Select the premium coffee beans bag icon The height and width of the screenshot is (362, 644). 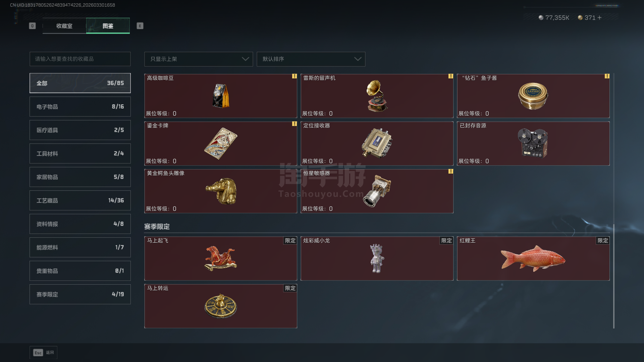point(221,96)
